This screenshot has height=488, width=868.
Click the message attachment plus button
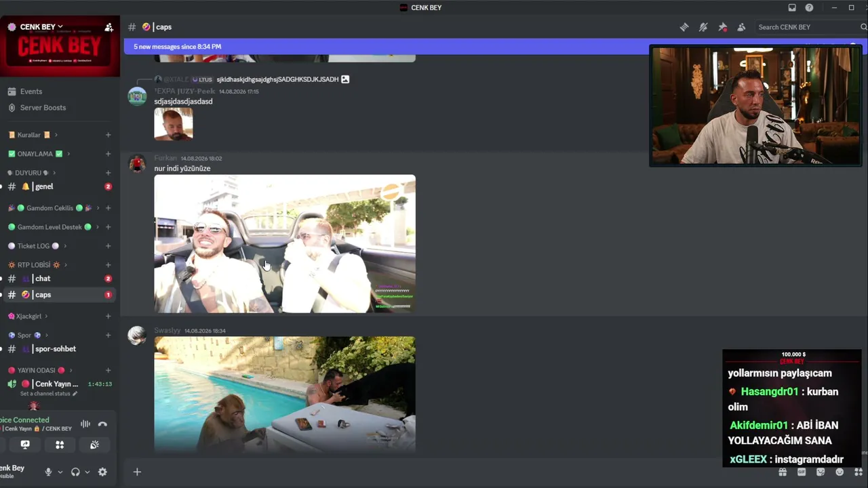(137, 472)
